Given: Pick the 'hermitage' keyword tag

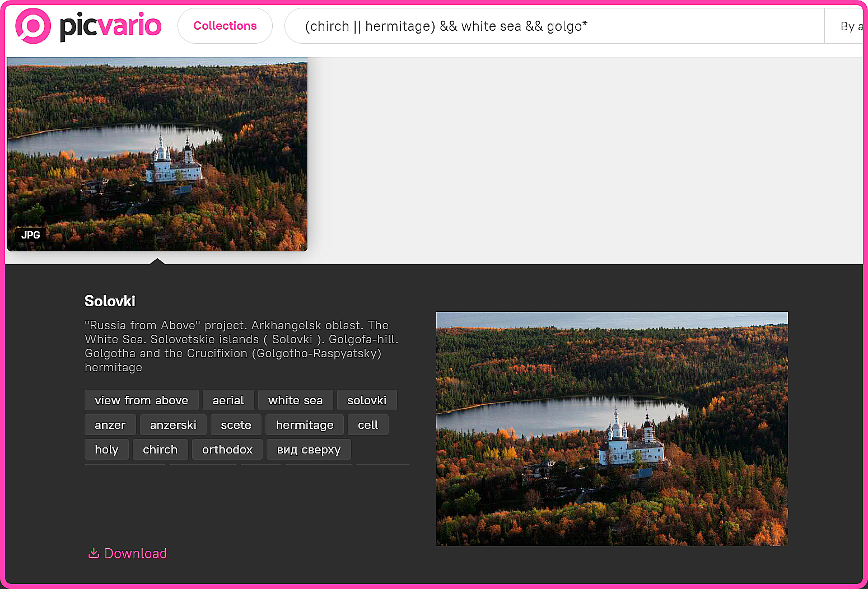Looking at the screenshot, I should 305,425.
